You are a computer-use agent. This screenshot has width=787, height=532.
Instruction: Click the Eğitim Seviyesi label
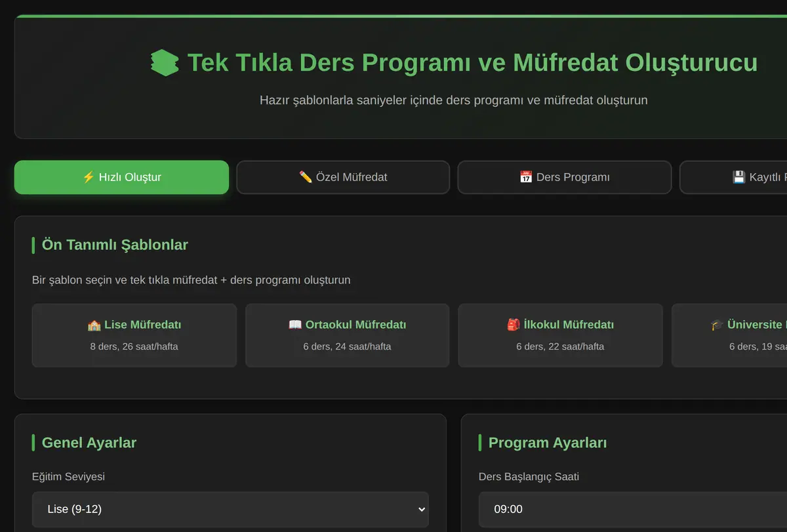tap(68, 477)
